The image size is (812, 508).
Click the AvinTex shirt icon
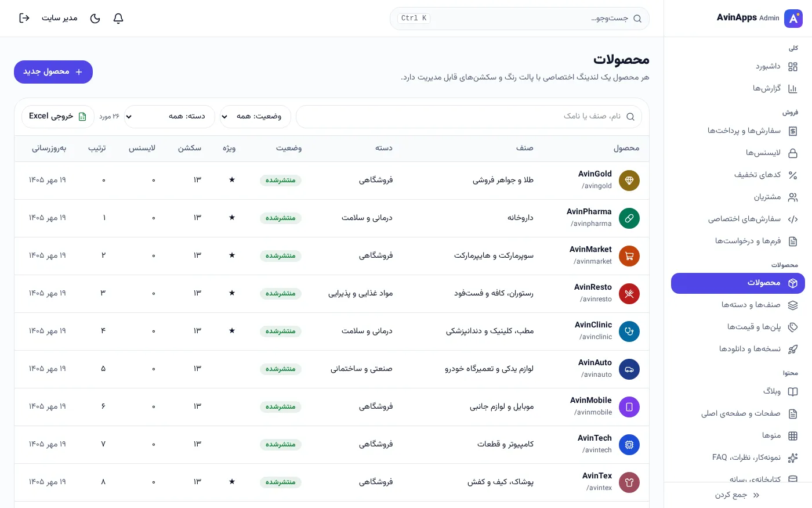point(629,482)
